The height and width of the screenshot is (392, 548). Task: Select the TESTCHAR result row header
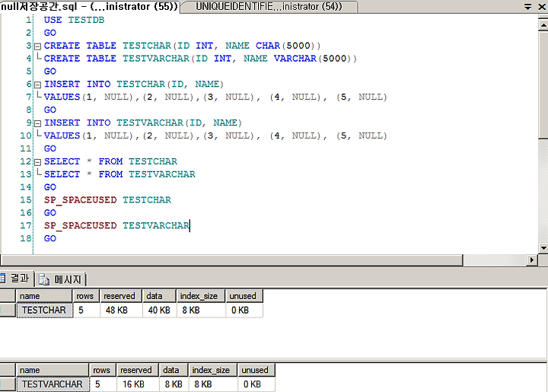coord(8,311)
